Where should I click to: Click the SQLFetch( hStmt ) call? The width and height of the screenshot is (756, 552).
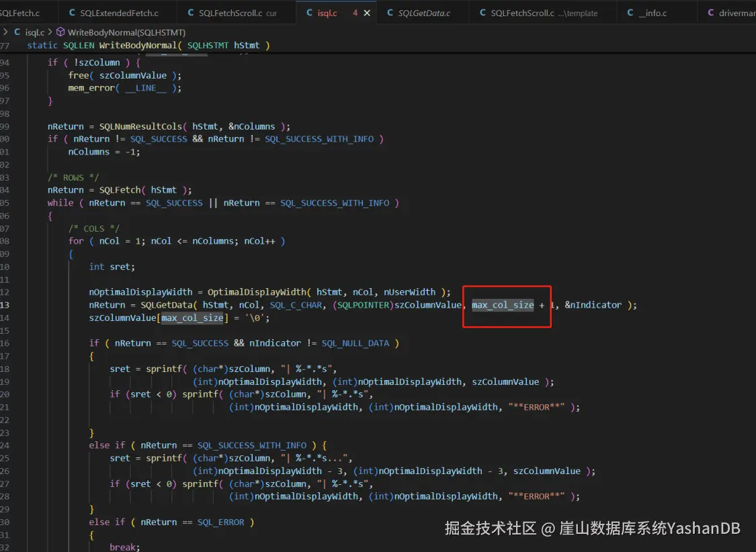[146, 190]
